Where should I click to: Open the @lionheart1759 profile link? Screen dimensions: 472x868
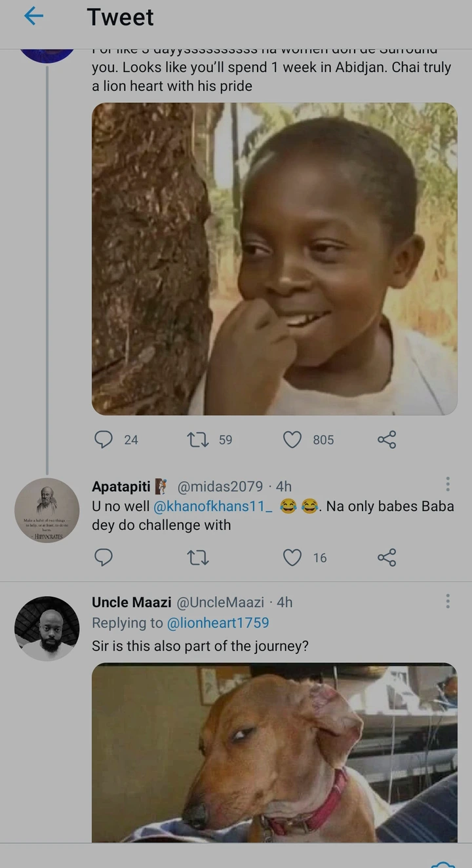pyautogui.click(x=218, y=623)
